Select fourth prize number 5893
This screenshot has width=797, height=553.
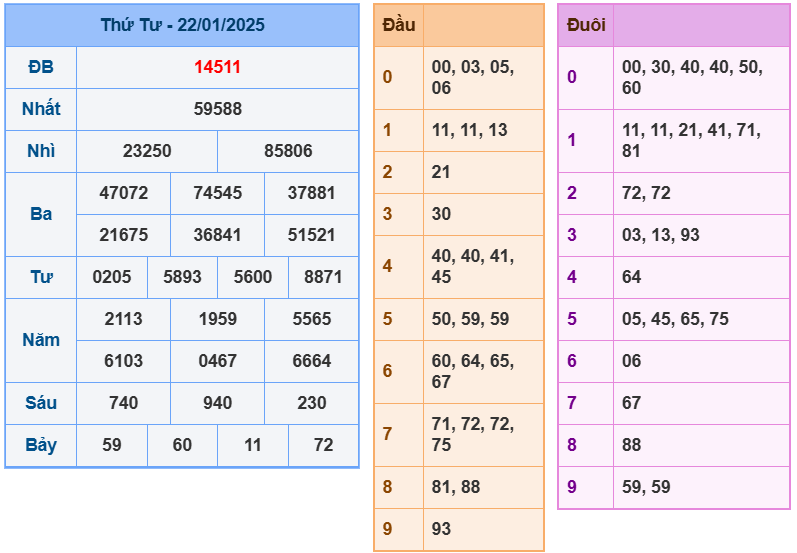tap(182, 277)
